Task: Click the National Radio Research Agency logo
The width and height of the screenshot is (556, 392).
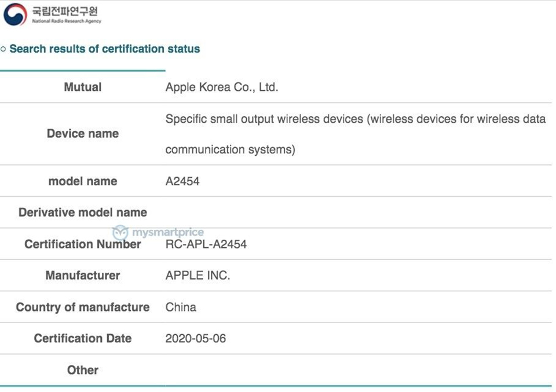Action: (x=15, y=14)
